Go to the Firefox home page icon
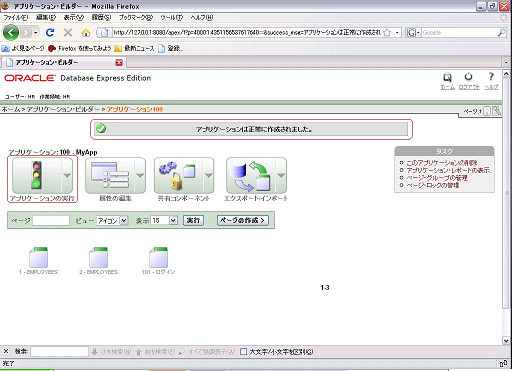The width and height of the screenshot is (512, 371). tap(86, 33)
